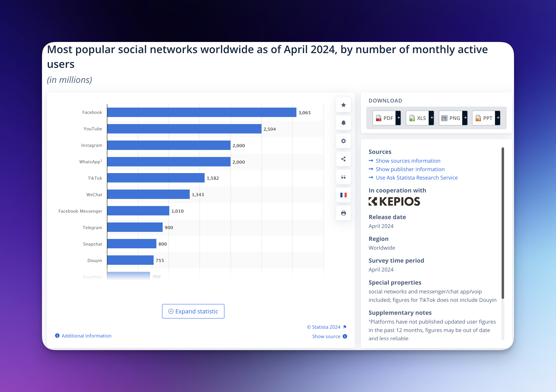Click the Telegram axis label

coord(92,228)
